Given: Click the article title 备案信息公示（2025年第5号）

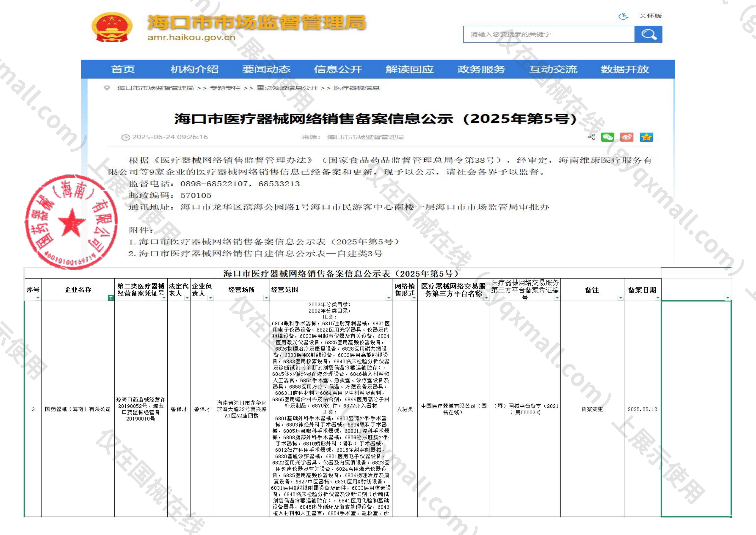Looking at the screenshot, I should click(x=375, y=119).
